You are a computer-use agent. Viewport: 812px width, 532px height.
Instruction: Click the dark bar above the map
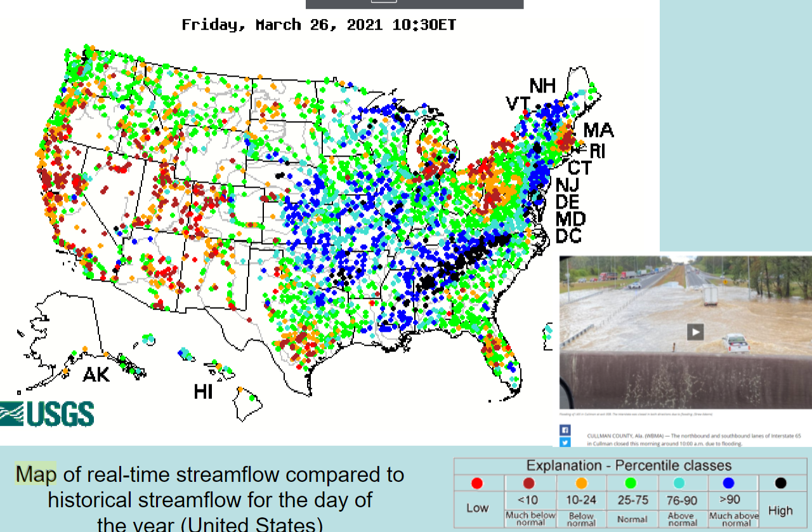pyautogui.click(x=415, y=4)
